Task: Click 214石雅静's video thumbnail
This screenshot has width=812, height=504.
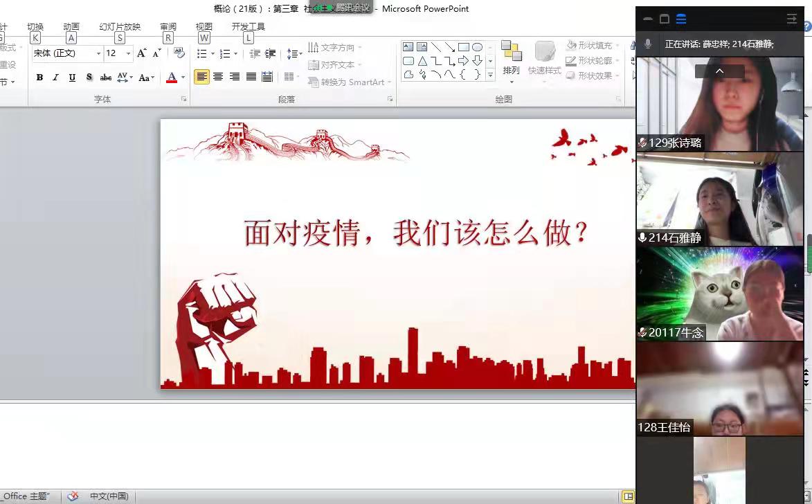Action: [720, 199]
